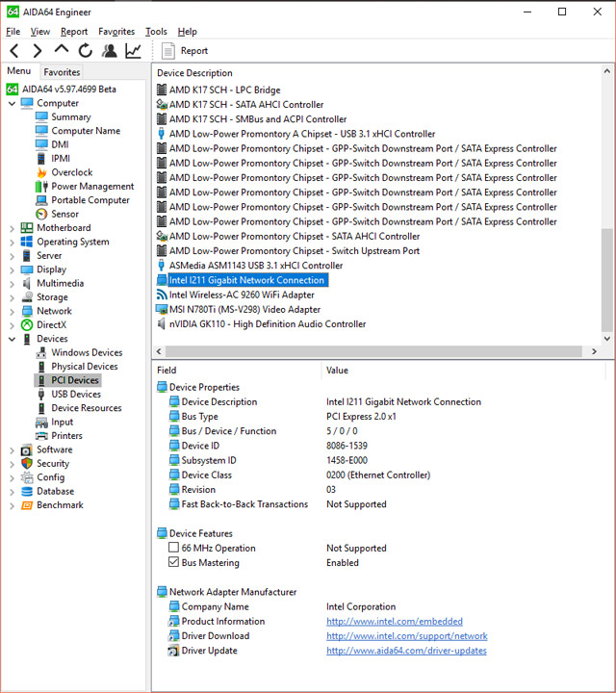Viewport: 616px width, 693px height.
Task: Select nVIDIA GK110 High Definition Audio Controller
Action: (268, 324)
